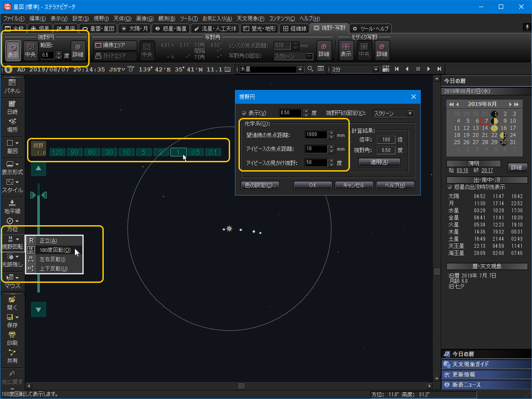Click OK in 視野円 dialog
The height and width of the screenshot is (399, 532).
click(x=313, y=185)
